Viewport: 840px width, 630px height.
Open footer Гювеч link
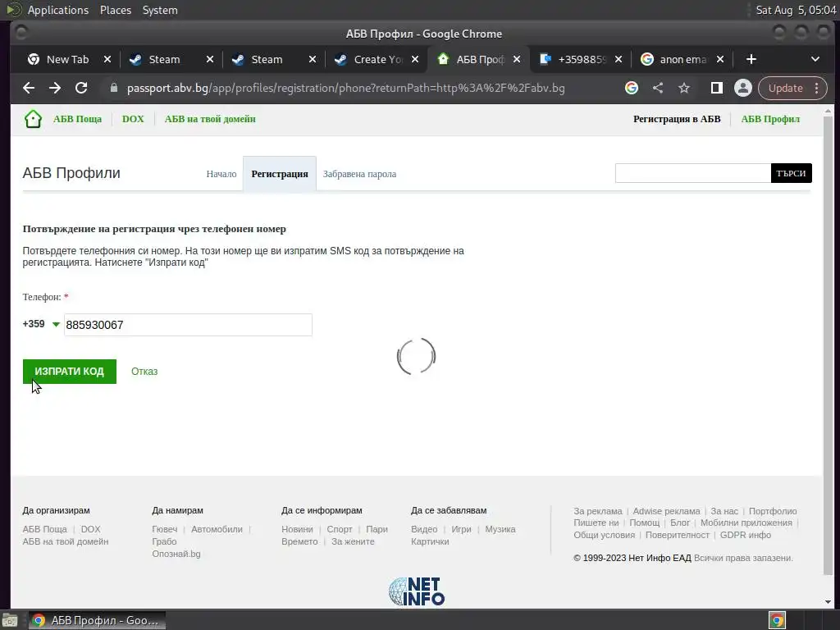[164, 529]
